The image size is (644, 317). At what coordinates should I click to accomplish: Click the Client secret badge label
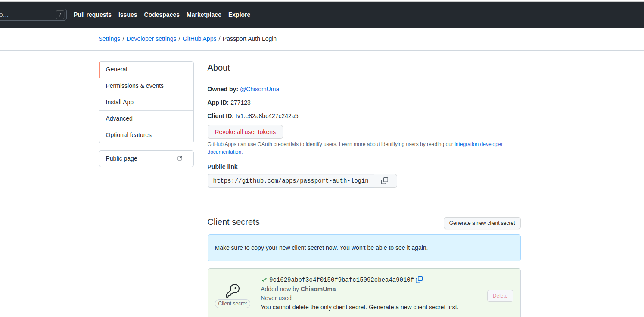click(233, 304)
